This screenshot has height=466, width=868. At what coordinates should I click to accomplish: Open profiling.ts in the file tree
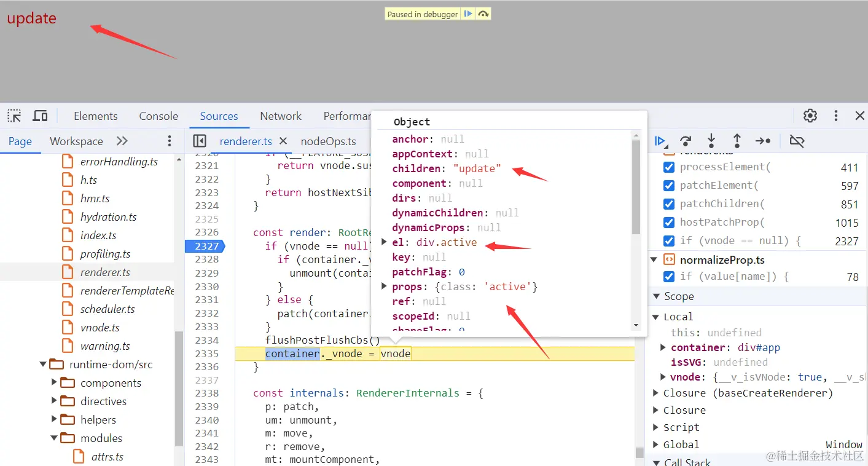(x=105, y=254)
